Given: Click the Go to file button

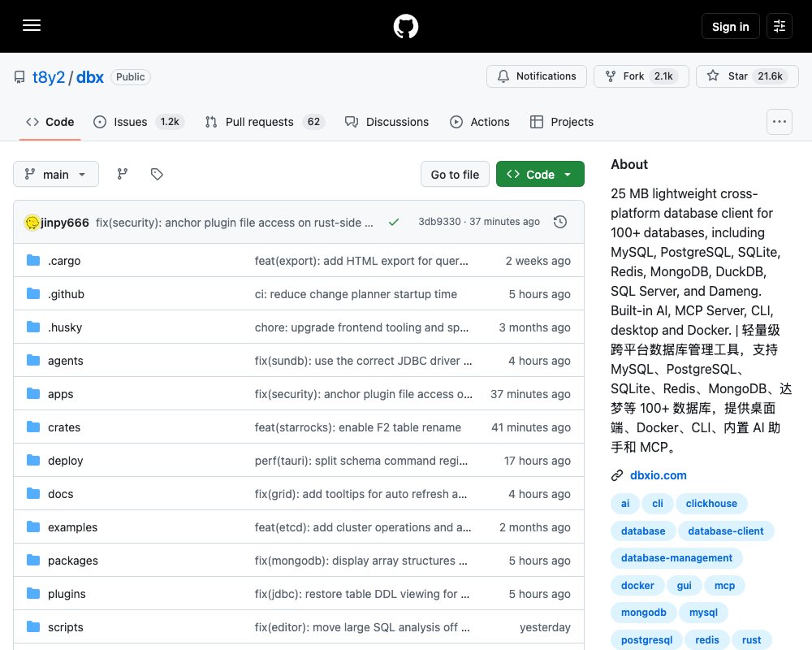Looking at the screenshot, I should point(455,174).
